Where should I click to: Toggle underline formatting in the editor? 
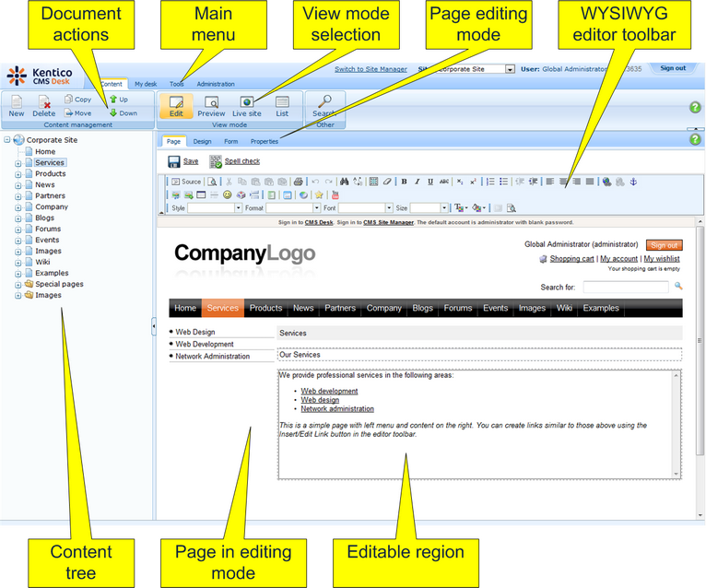429,182
